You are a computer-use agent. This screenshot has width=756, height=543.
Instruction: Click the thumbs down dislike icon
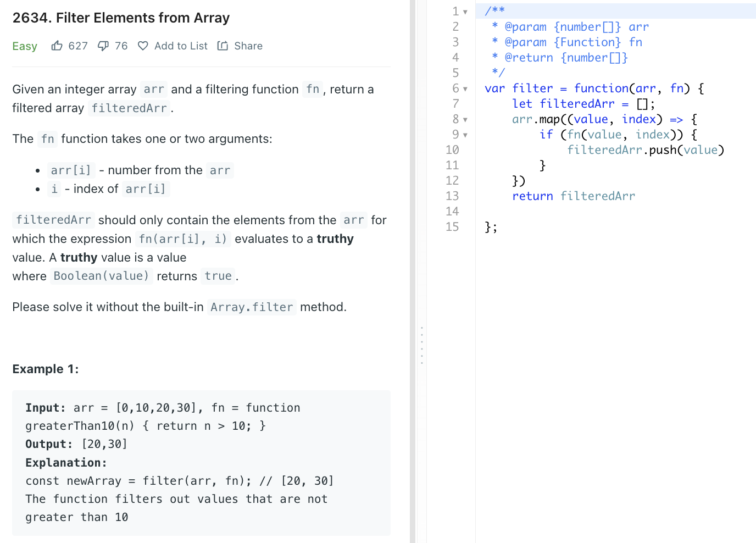click(103, 46)
